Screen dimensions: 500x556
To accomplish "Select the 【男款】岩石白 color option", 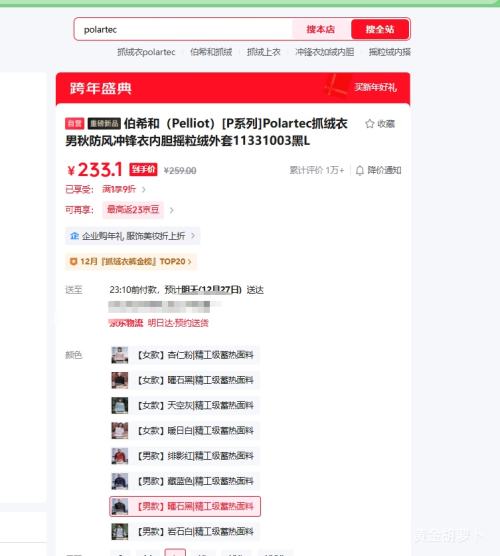I will 184,532.
